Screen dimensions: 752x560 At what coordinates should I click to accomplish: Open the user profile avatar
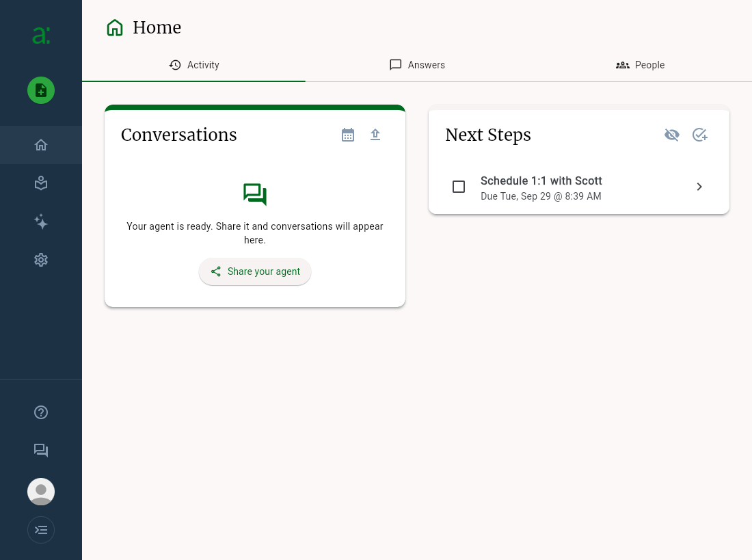coord(41,492)
